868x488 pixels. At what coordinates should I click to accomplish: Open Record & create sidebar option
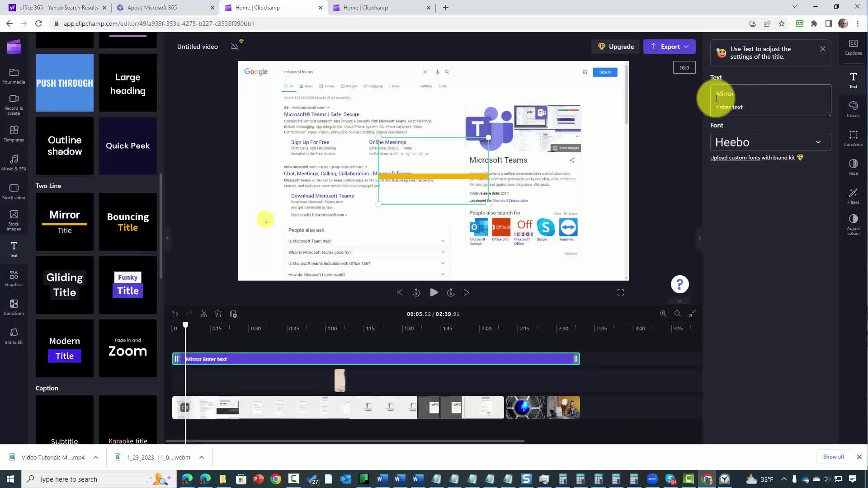[x=14, y=105]
